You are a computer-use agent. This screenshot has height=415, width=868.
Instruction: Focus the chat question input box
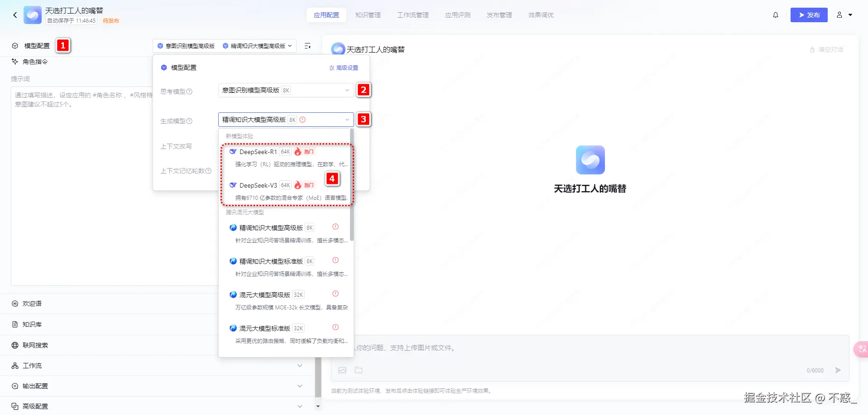point(590,348)
